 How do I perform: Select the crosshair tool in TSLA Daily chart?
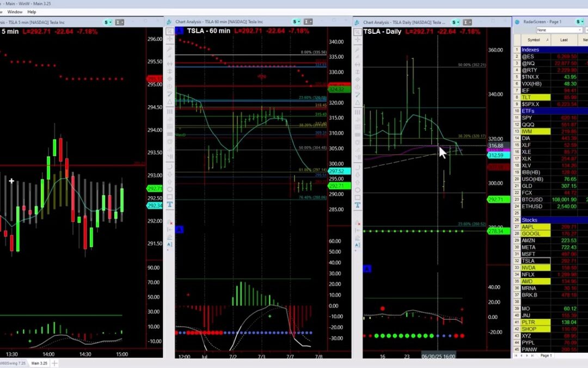click(x=357, y=39)
